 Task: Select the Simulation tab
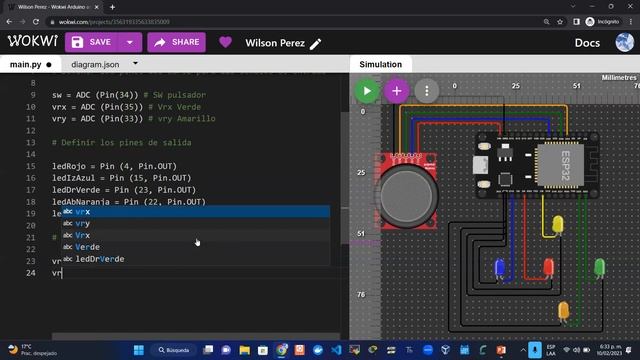[380, 64]
